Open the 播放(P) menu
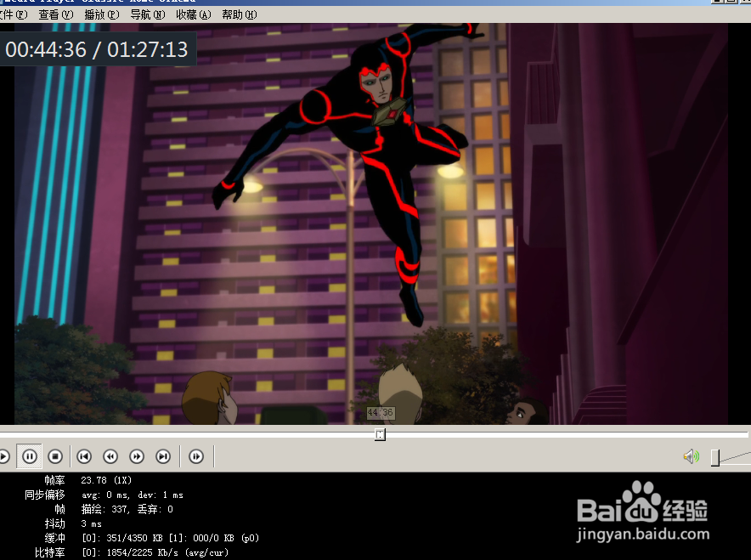Image resolution: width=751 pixels, height=560 pixels. point(102,14)
